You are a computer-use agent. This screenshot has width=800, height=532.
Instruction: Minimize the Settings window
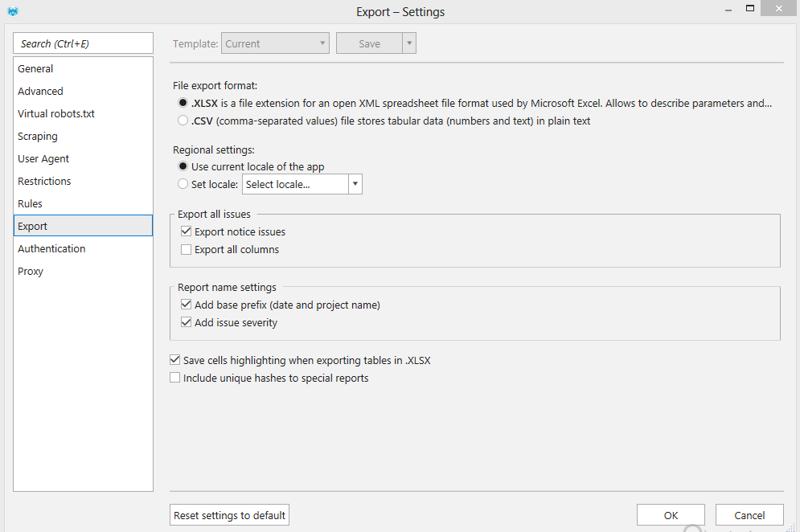click(x=728, y=10)
